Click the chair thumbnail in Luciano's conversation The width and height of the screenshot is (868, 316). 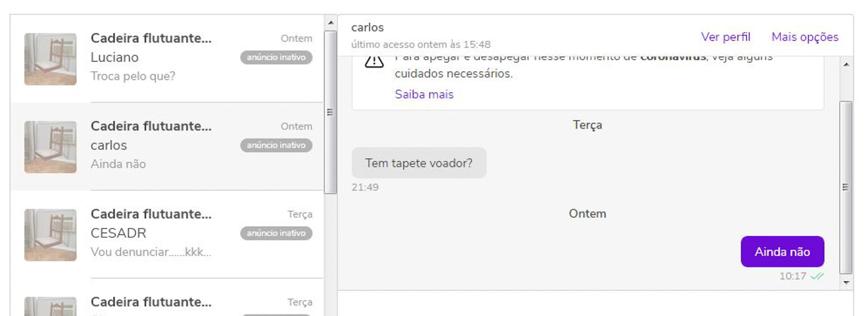tap(51, 59)
